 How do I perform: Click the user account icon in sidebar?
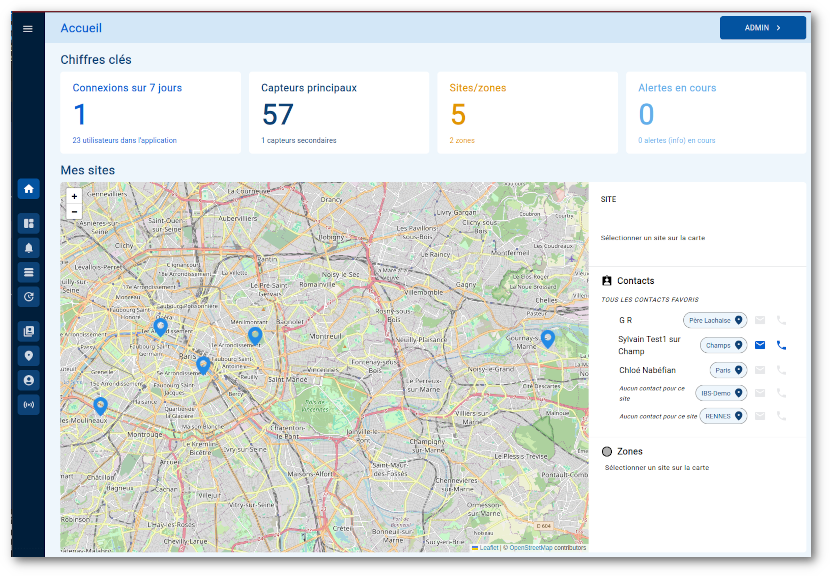[x=28, y=380]
